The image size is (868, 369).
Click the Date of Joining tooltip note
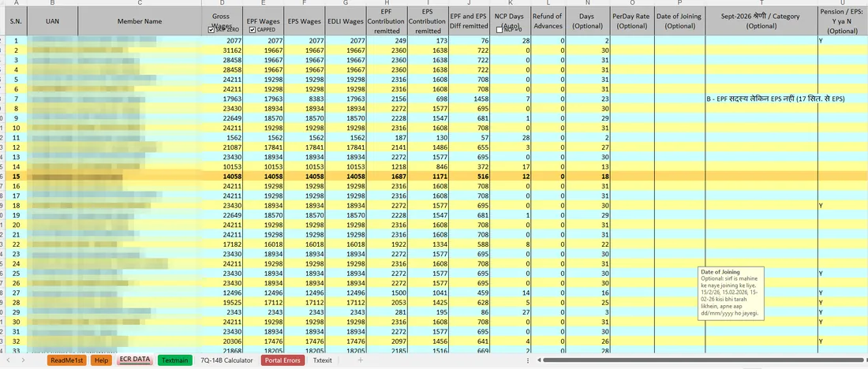[731, 293]
